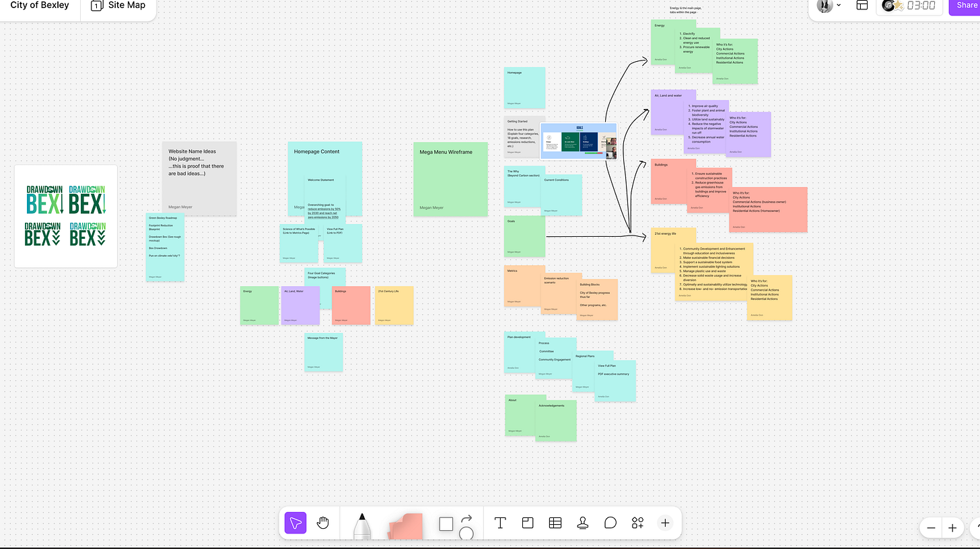Select the small View Full Plan (Link to PDF) note

coord(343,244)
